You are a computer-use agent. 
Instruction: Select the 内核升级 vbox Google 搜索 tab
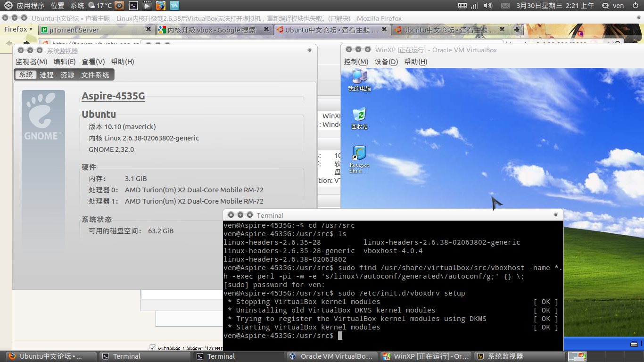click(215, 30)
